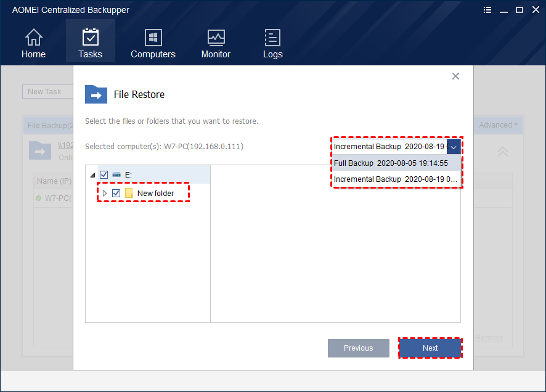This screenshot has width=546, height=392.
Task: Go to the Tasks section icon
Action: pyautogui.click(x=90, y=37)
